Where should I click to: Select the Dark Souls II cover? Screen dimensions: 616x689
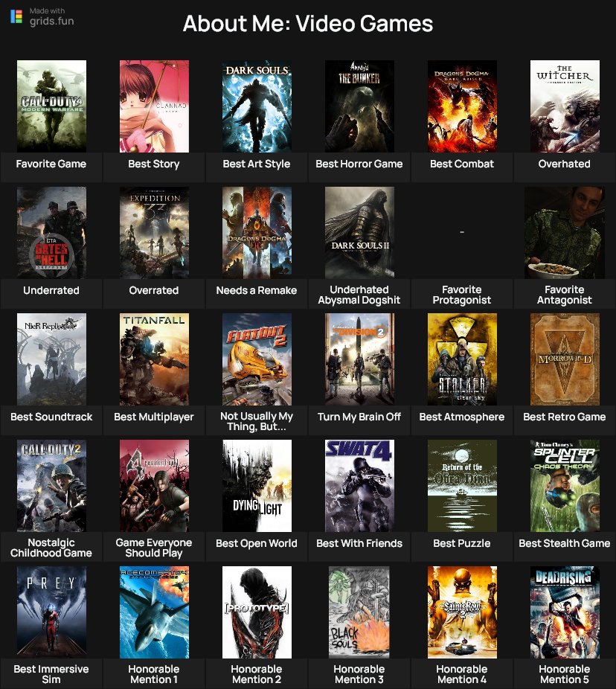click(359, 233)
